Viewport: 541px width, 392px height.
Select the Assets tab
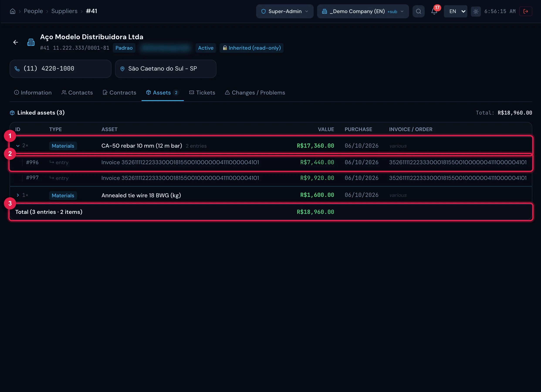pos(162,93)
